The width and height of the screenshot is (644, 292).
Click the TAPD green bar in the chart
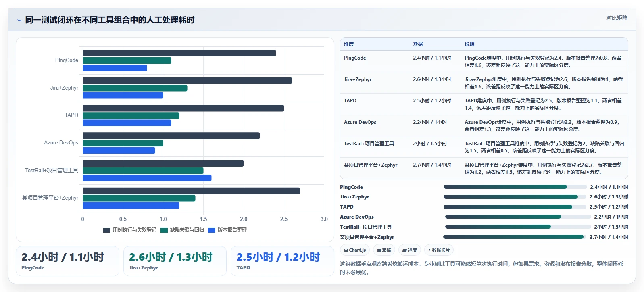(x=131, y=115)
